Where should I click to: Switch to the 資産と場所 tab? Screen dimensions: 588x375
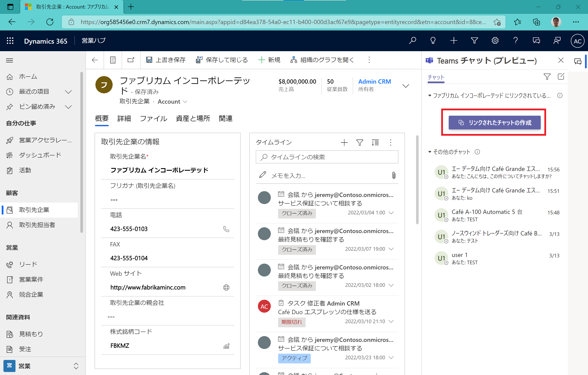(x=193, y=118)
